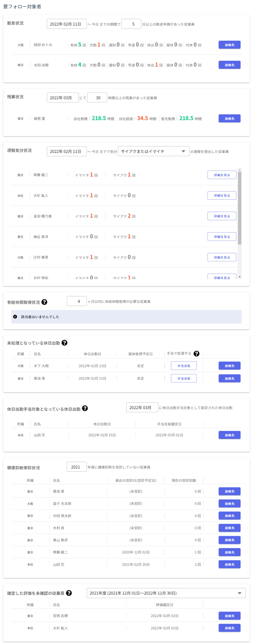Click 2021年 02月 20日 last checkup date
The image size is (253, 644).
pyautogui.click(x=136, y=564)
